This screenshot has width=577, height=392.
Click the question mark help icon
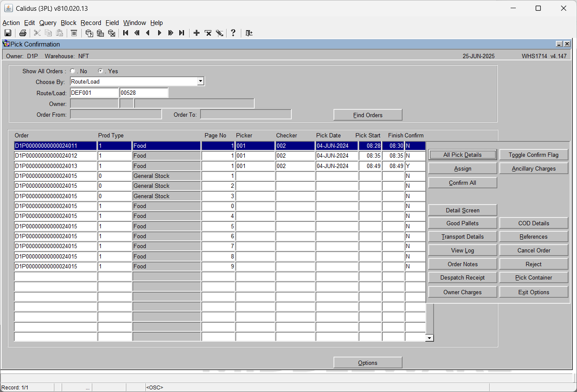click(x=233, y=33)
